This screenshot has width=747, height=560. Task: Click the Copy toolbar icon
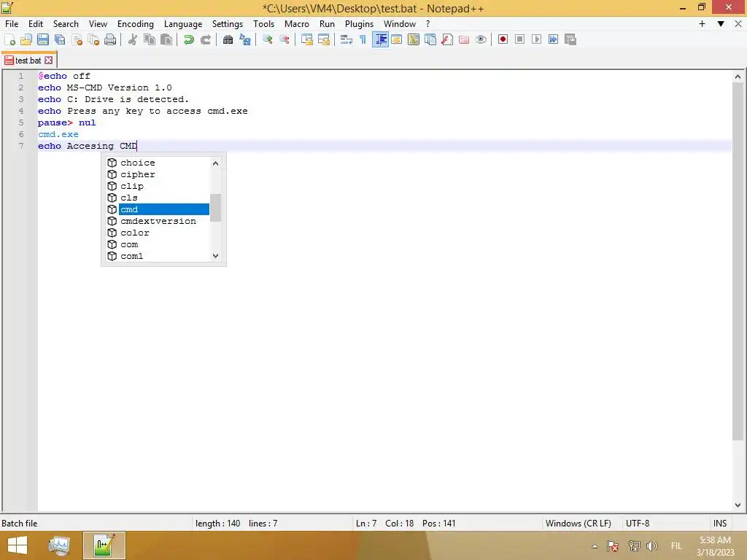point(150,39)
